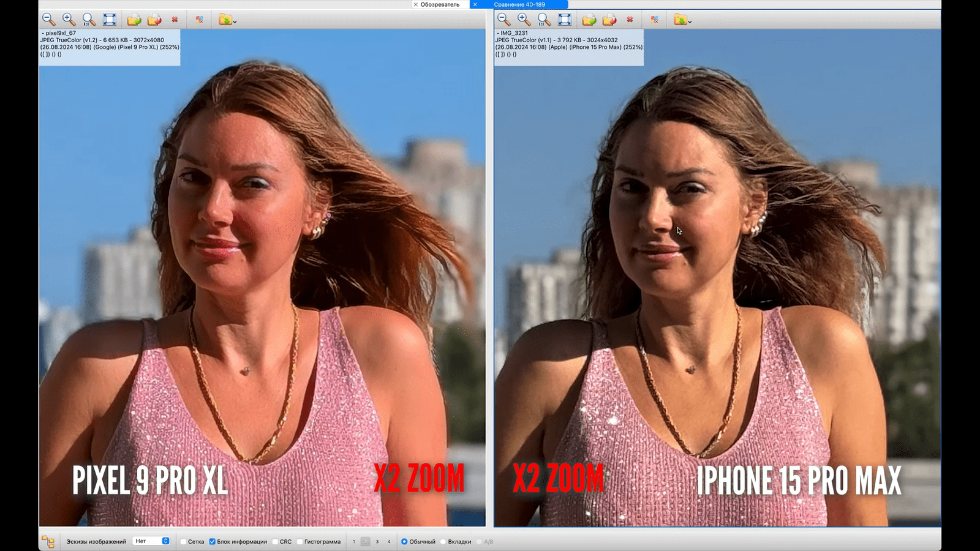Switch to the Обозреватель tab
Image resolution: width=980 pixels, height=551 pixels.
tap(440, 4)
